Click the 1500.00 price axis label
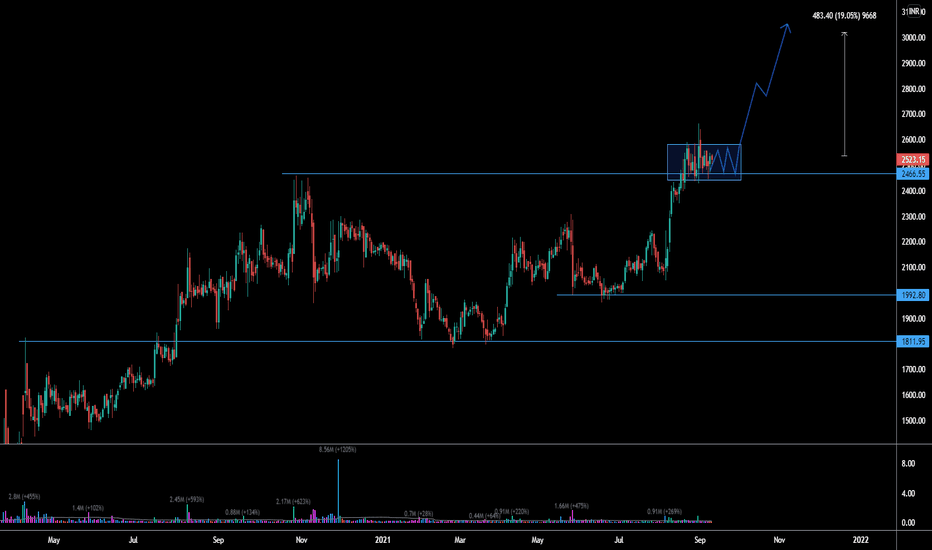This screenshot has height=550, width=932. [x=914, y=420]
